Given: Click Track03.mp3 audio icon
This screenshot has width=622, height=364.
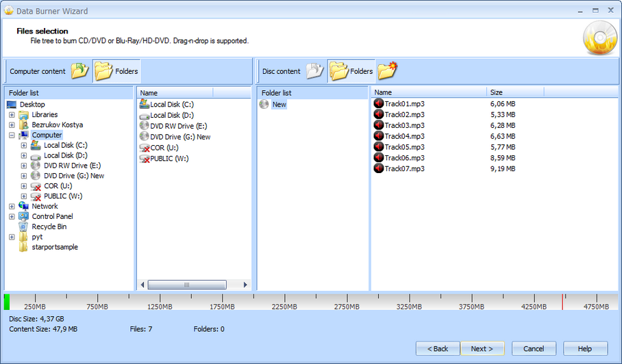Looking at the screenshot, I should (x=379, y=125).
